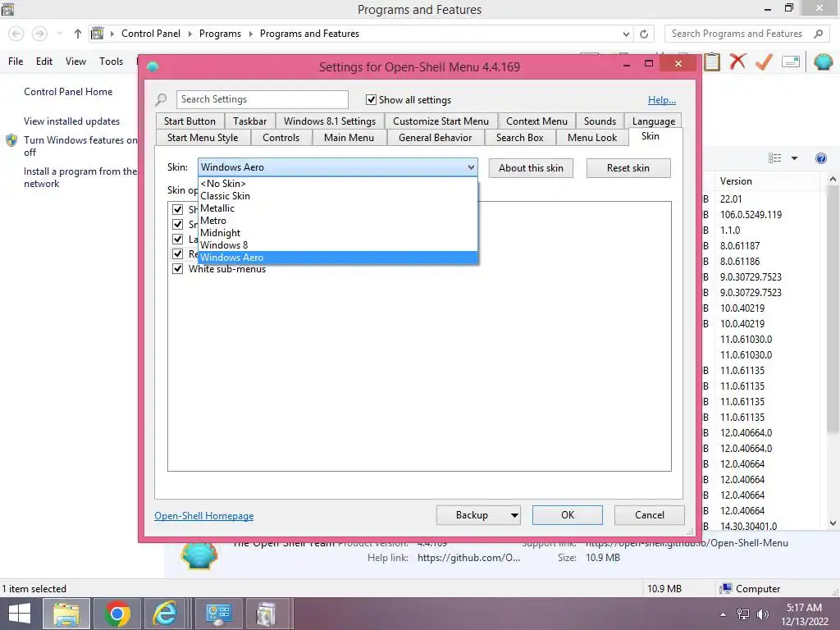Click the installer package taskbar icon
Screen dimensions: 840x630
[267, 614]
